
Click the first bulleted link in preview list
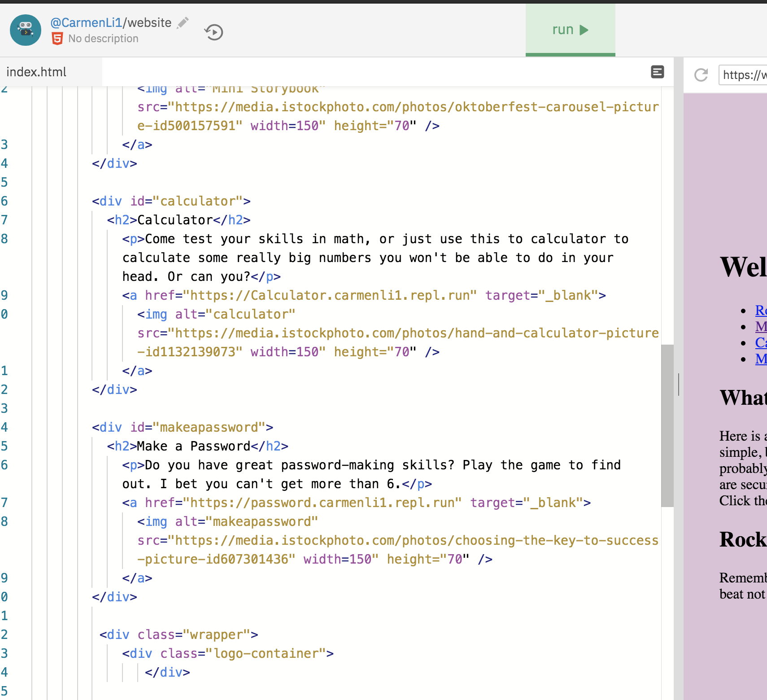point(761,310)
